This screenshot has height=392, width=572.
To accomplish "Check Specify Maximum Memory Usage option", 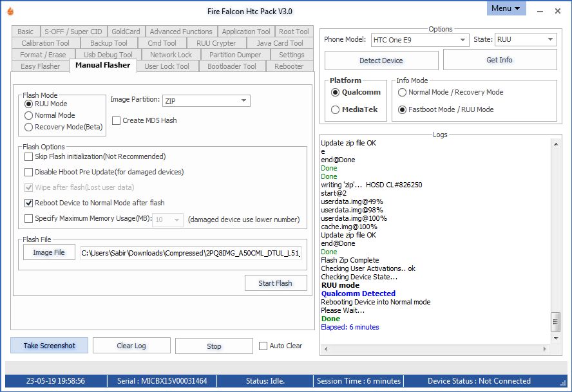I will (88, 218).
